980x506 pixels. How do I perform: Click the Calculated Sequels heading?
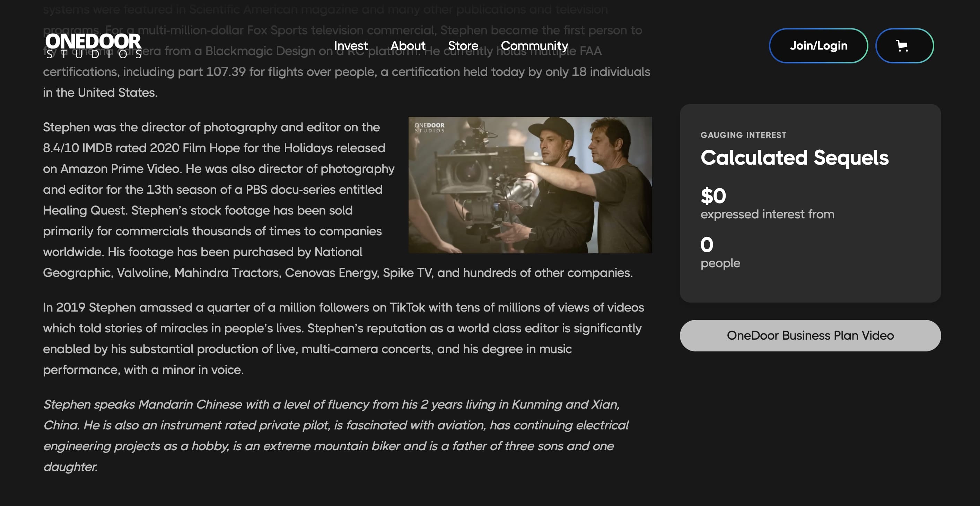click(794, 157)
